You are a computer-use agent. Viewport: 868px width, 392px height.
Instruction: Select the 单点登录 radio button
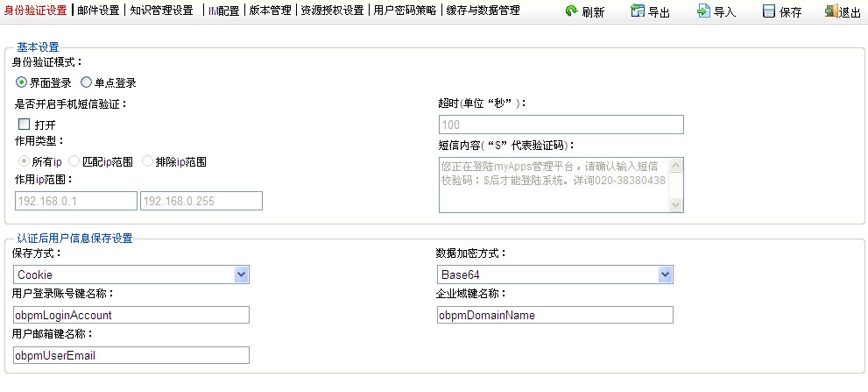[86, 82]
